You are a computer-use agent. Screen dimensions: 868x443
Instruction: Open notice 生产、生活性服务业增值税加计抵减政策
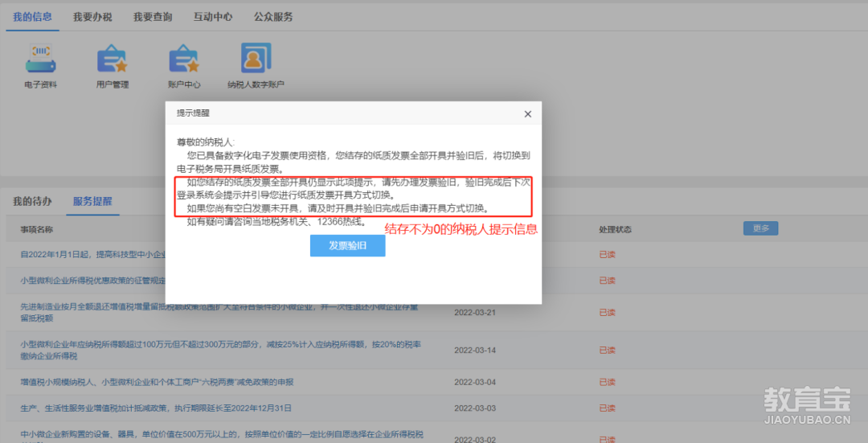pos(156,408)
